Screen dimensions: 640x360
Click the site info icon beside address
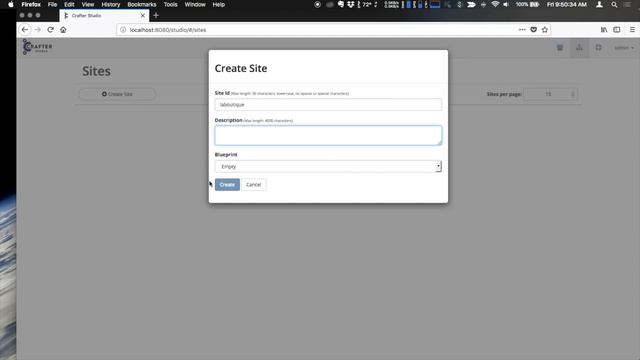(x=123, y=30)
